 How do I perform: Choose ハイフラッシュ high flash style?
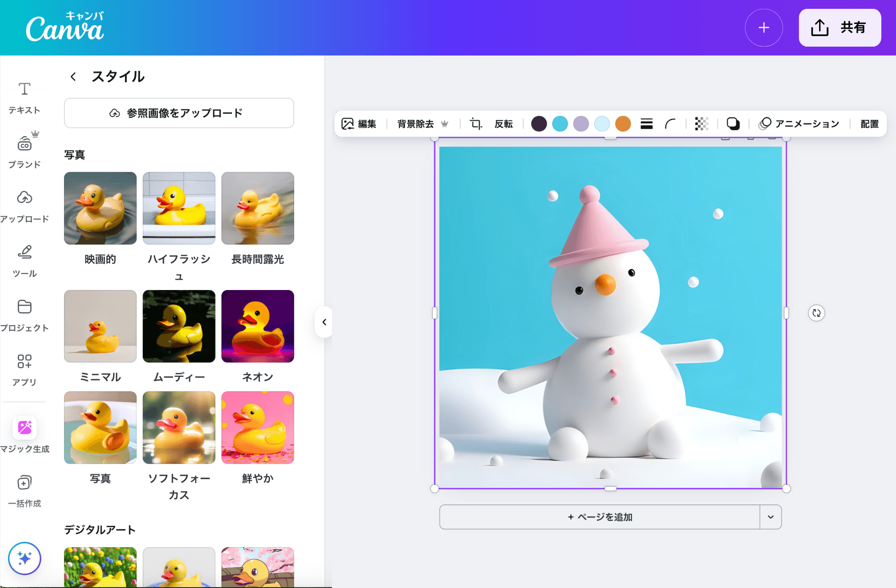179,208
